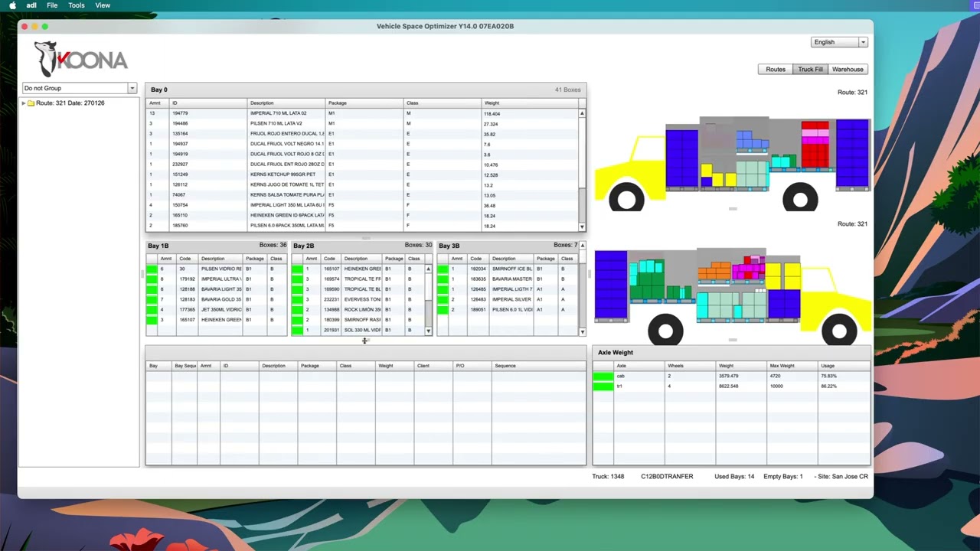Viewport: 980px width, 551px height.
Task: Click Bay 2B scrollbar down arrow
Action: coord(428,331)
